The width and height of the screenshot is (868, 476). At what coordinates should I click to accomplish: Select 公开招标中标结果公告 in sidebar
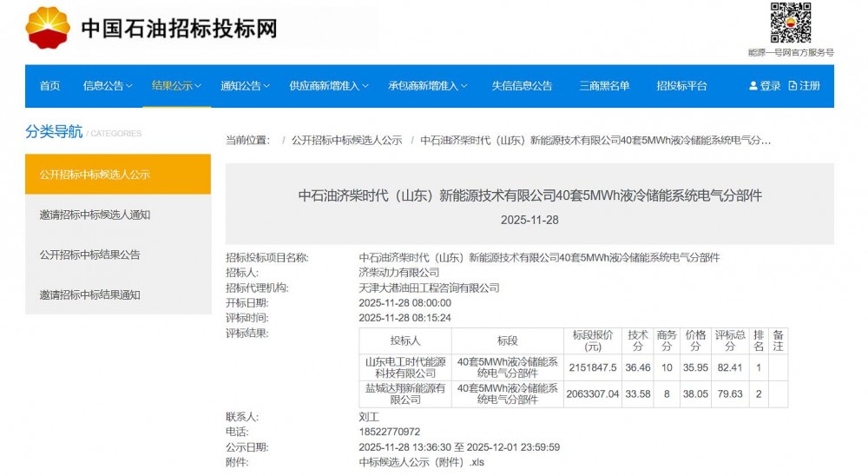pyautogui.click(x=89, y=255)
